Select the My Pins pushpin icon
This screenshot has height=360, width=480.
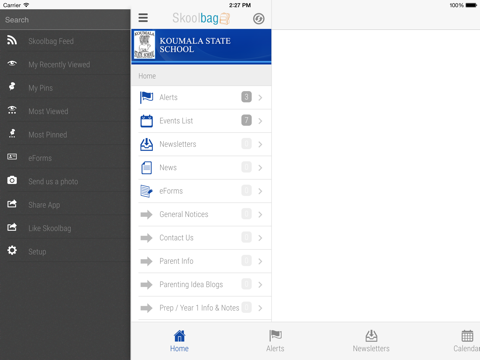(12, 86)
